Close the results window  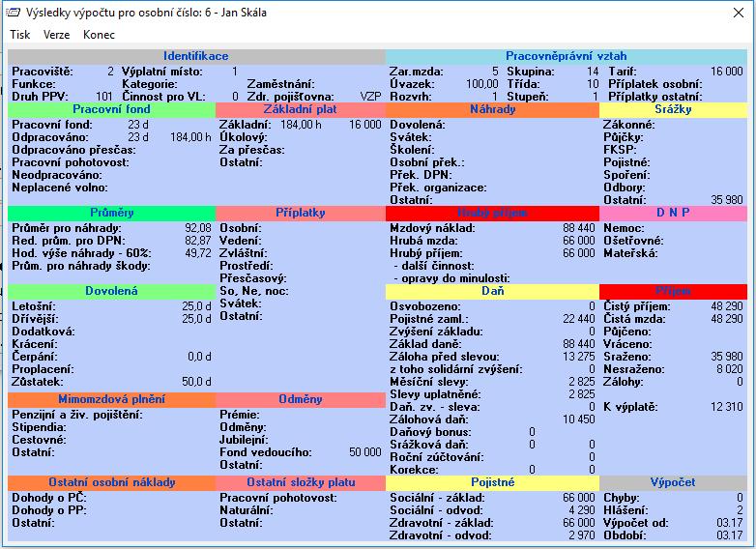739,13
